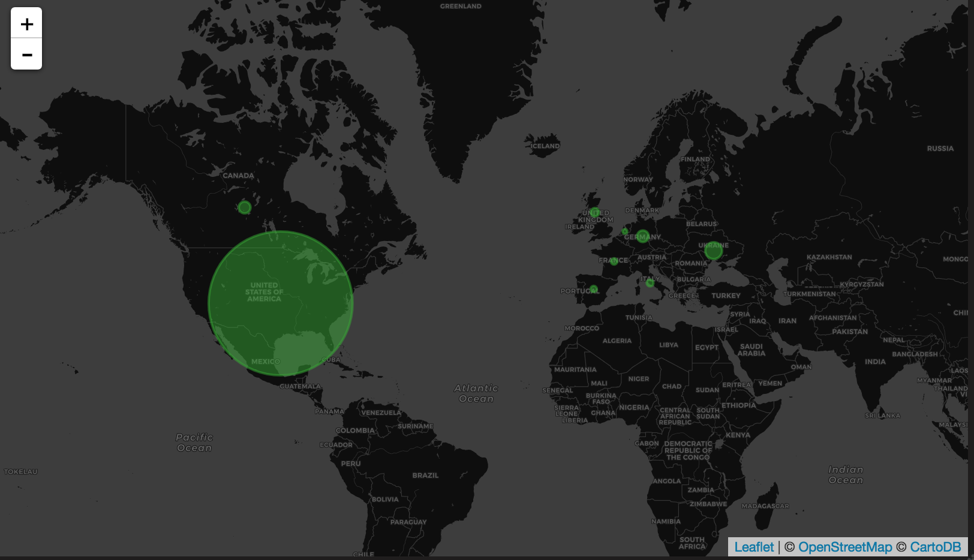Click the Finland label

[695, 159]
